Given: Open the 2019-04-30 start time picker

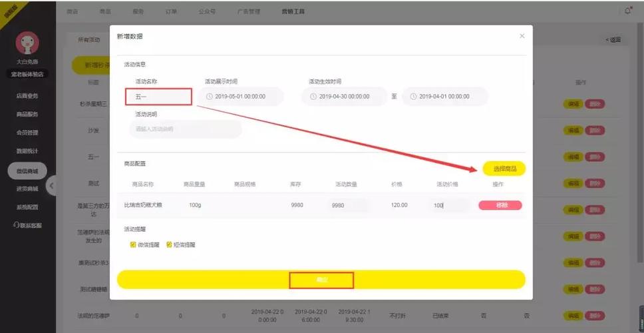Looking at the screenshot, I should tap(345, 97).
